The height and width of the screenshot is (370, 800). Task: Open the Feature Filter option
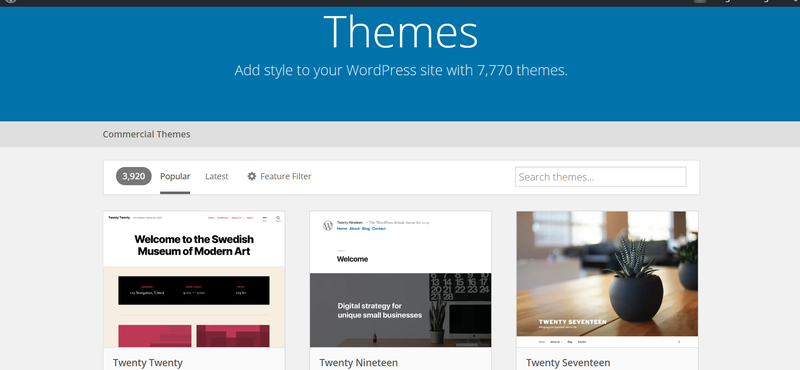point(279,177)
